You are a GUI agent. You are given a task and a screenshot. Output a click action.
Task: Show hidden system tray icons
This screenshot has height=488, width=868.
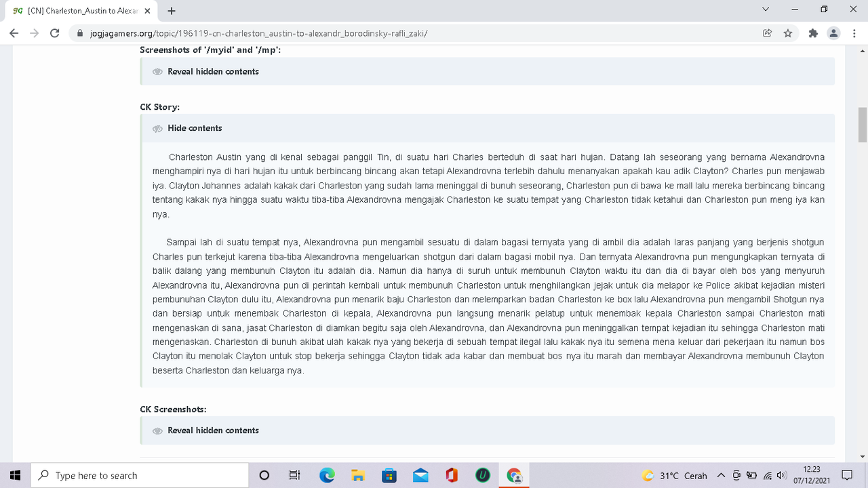[x=721, y=475]
